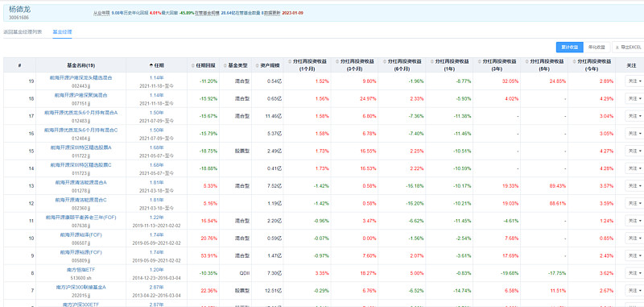Open 关注 dropdown for fund row 13
This screenshot has width=644, height=307.
coord(634,186)
